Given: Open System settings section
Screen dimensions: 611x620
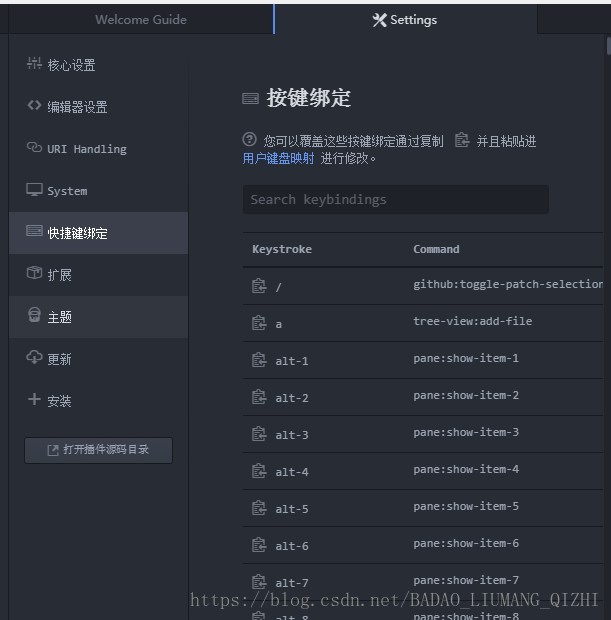Looking at the screenshot, I should pyautogui.click(x=98, y=191).
